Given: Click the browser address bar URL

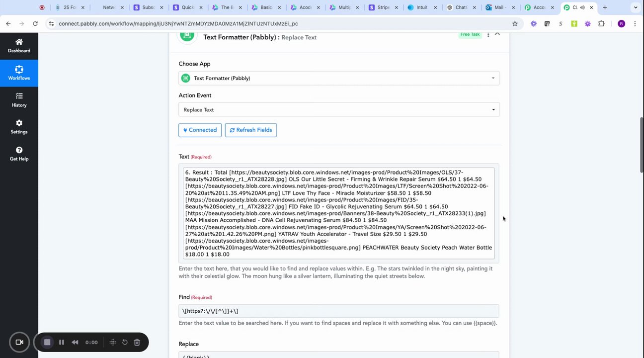Looking at the screenshot, I should pos(178,23).
